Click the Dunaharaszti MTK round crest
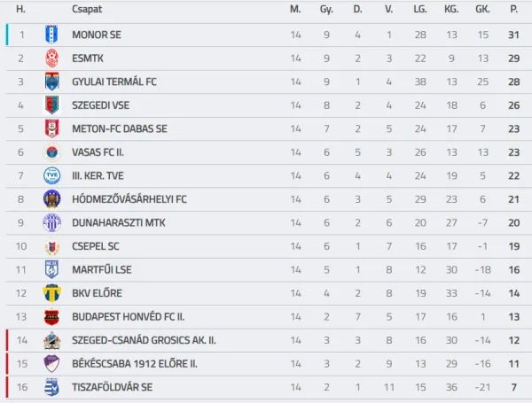The width and height of the screenshot is (532, 403). click(51, 222)
